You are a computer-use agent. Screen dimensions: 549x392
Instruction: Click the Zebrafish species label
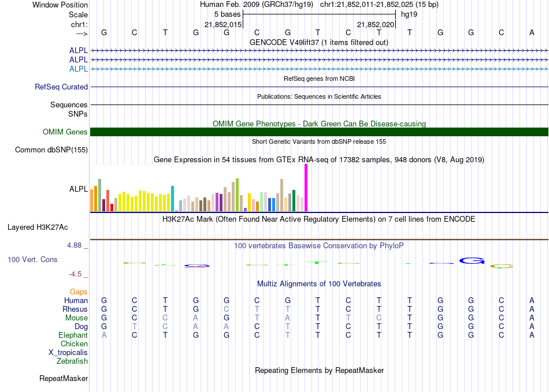pyautogui.click(x=72, y=361)
